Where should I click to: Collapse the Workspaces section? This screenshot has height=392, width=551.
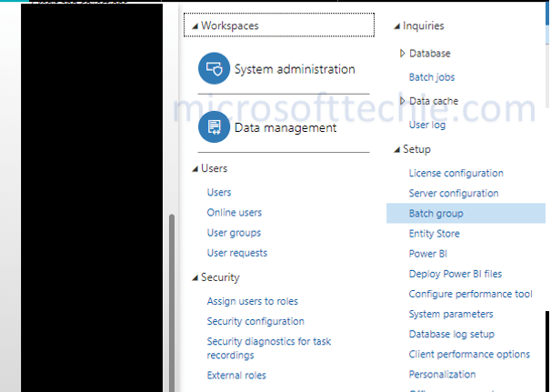[195, 26]
